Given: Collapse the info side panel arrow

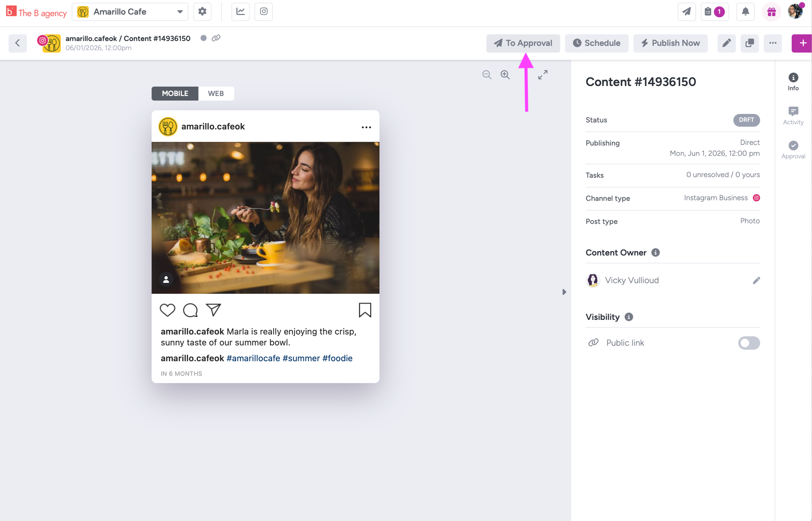Looking at the screenshot, I should click(x=564, y=292).
